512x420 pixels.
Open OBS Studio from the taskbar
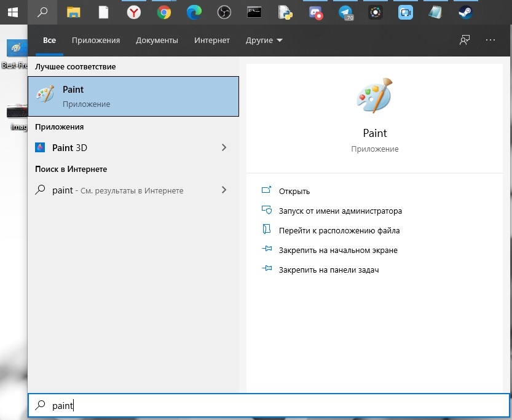pos(224,12)
